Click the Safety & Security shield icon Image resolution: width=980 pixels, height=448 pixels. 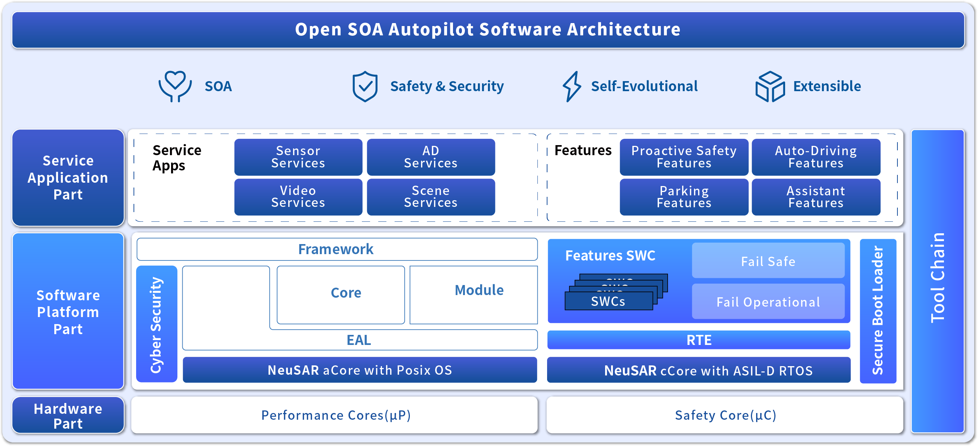[364, 86]
